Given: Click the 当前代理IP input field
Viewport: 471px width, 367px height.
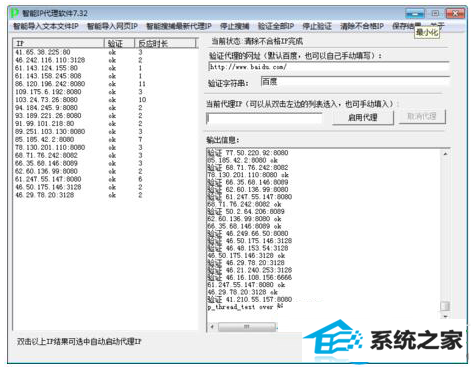Looking at the screenshot, I should 264,118.
